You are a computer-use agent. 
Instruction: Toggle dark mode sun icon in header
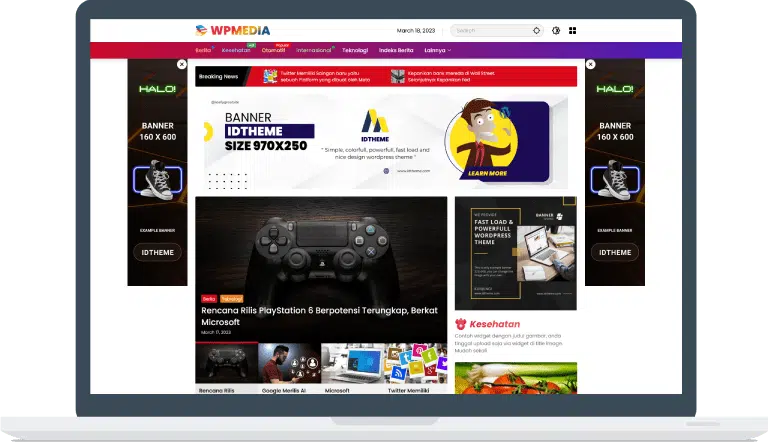tap(555, 30)
